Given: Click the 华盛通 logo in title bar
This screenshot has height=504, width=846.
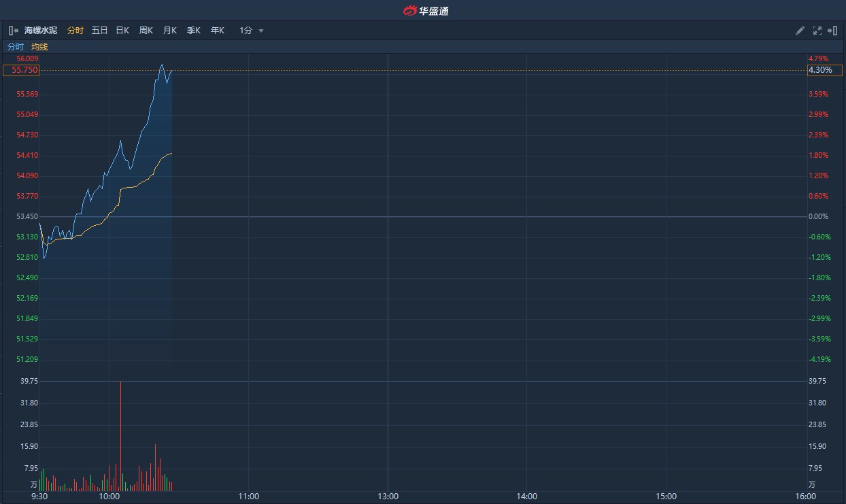Looking at the screenshot, I should click(426, 10).
